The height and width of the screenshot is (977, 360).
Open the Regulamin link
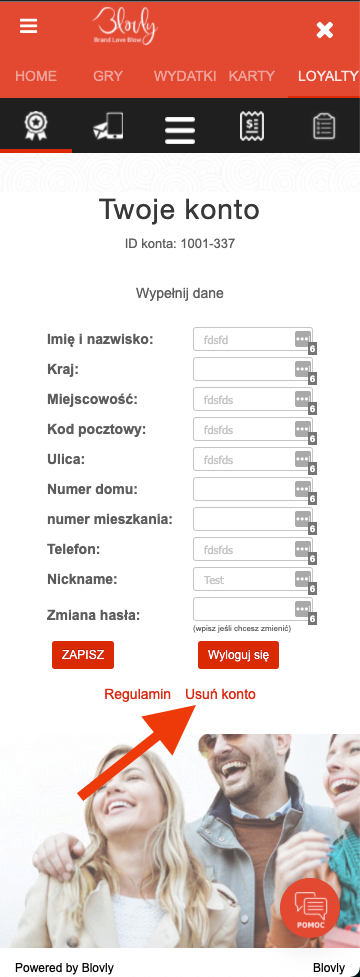(x=138, y=694)
